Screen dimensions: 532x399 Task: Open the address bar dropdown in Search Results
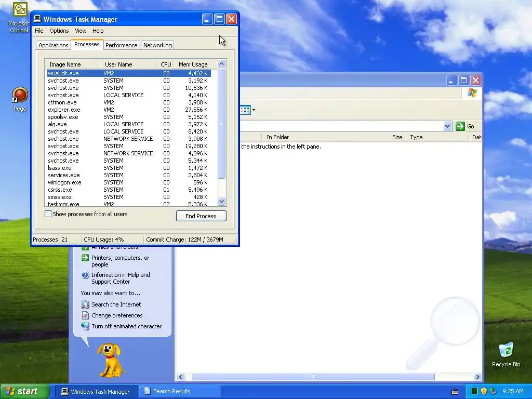(447, 126)
